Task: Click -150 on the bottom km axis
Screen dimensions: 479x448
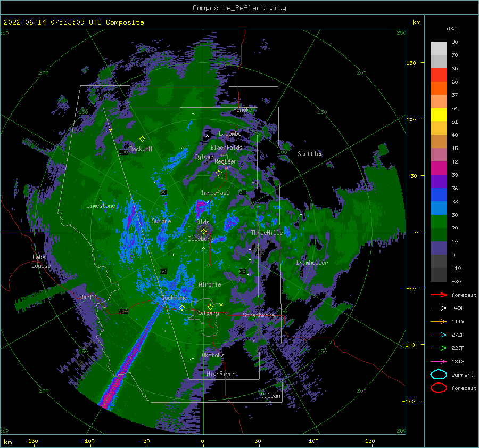Action: coord(31,441)
